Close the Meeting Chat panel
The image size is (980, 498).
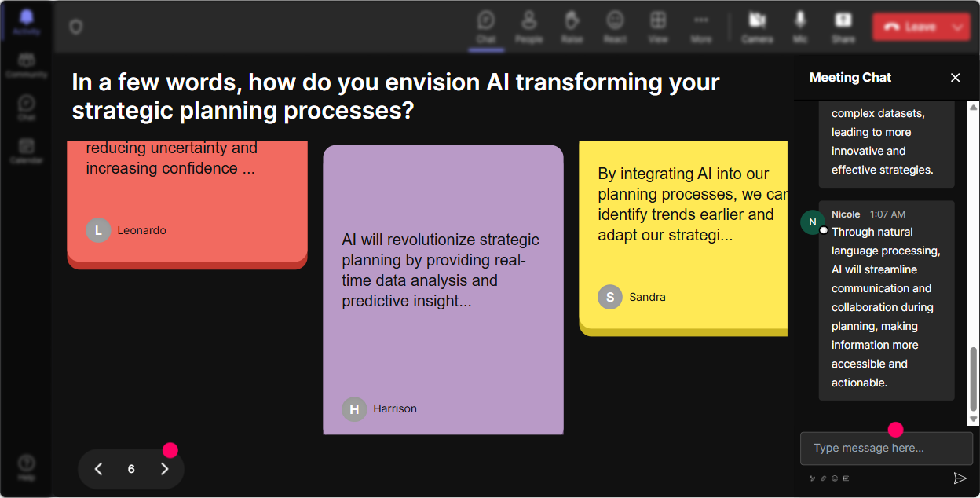[x=956, y=77]
